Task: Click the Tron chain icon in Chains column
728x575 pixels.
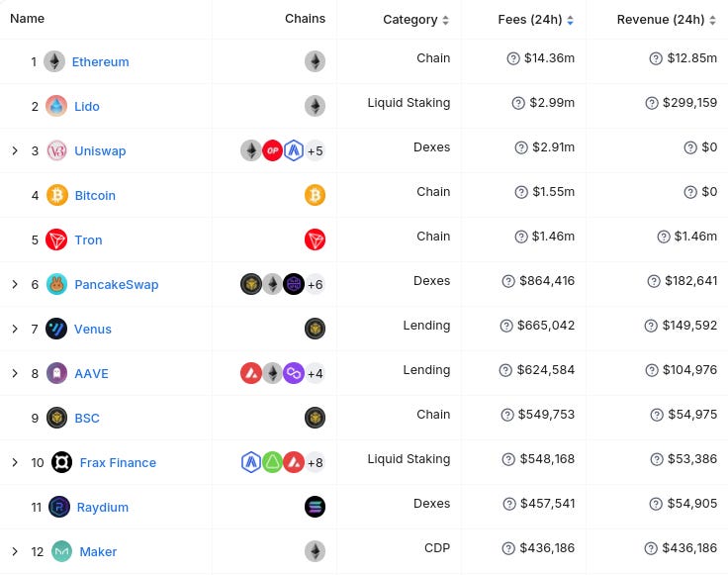Action: click(x=315, y=240)
